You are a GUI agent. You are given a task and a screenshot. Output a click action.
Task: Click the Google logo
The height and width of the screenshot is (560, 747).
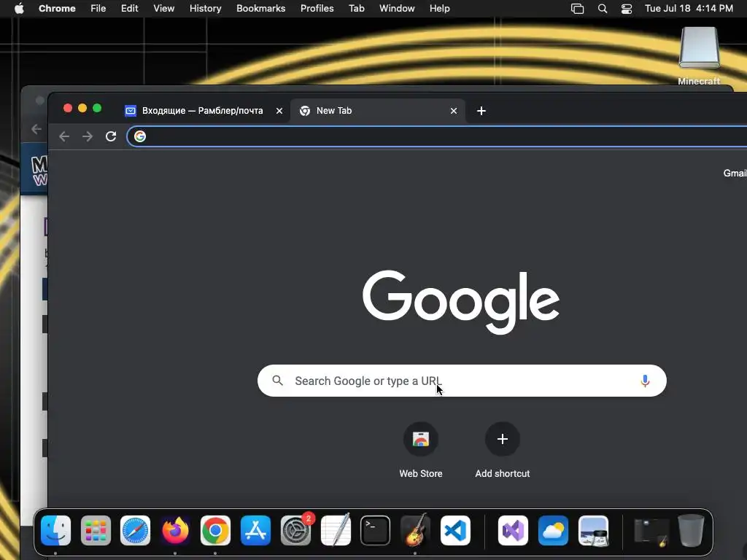(461, 303)
